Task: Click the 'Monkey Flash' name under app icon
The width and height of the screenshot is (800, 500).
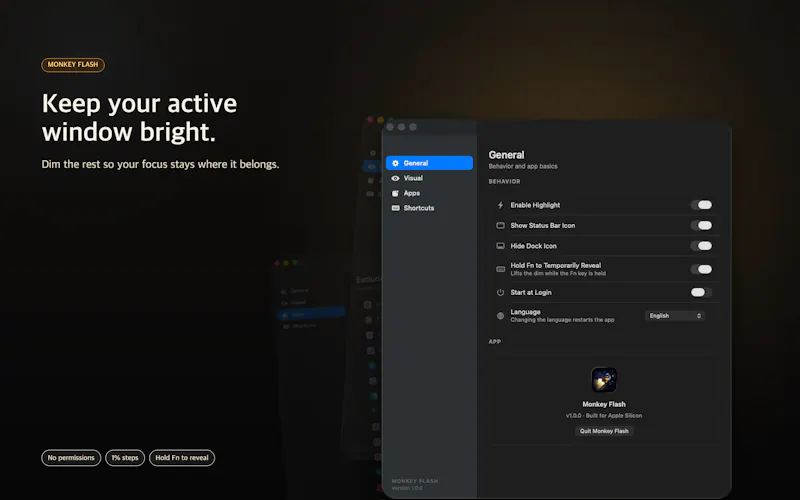Action: click(604, 404)
